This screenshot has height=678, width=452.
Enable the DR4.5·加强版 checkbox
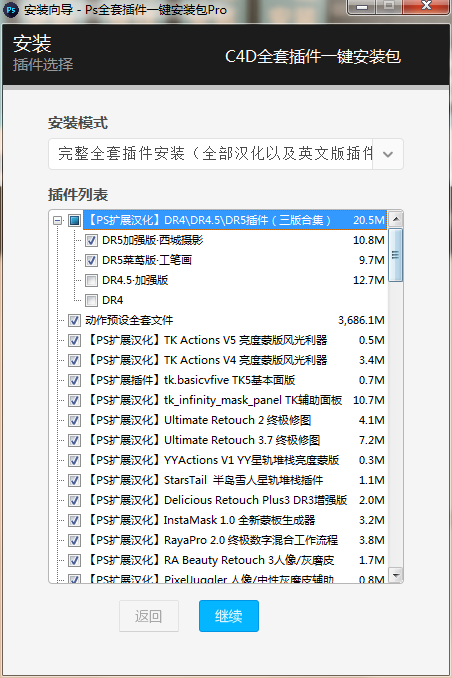(x=91, y=281)
